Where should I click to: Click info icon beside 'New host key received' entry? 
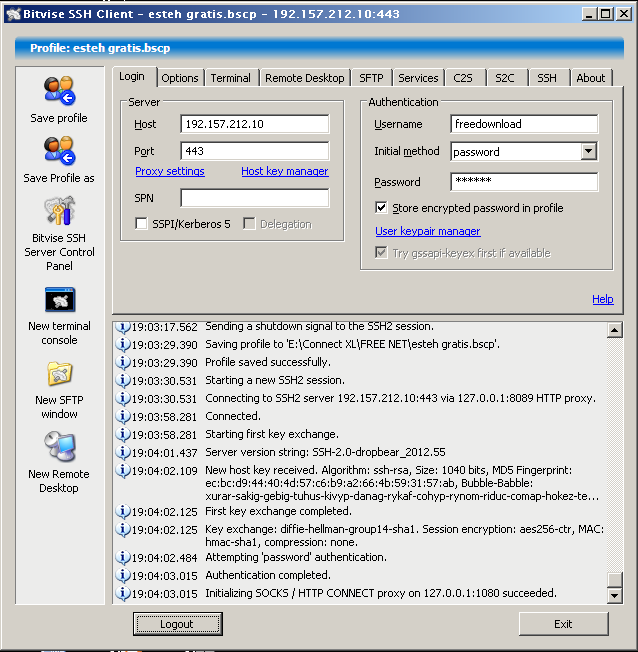[x=123, y=470]
